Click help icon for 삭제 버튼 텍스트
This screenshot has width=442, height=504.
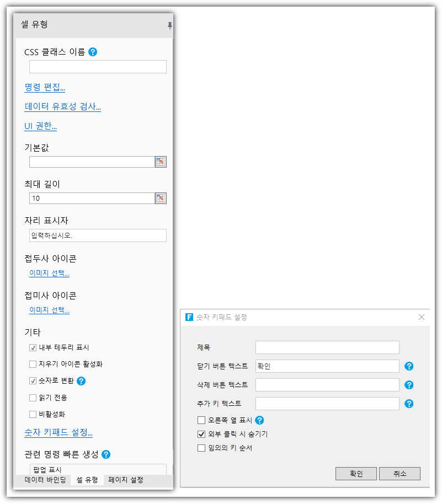(x=409, y=385)
